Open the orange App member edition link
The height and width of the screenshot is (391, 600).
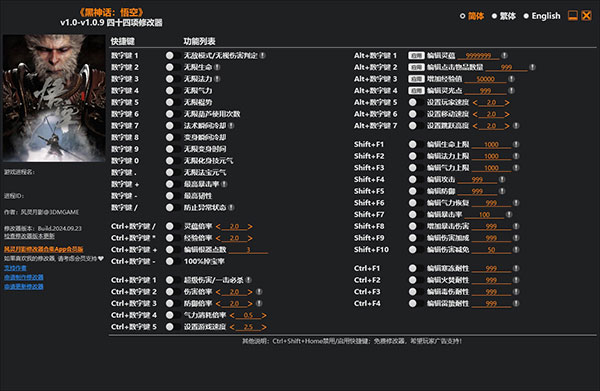point(44,249)
